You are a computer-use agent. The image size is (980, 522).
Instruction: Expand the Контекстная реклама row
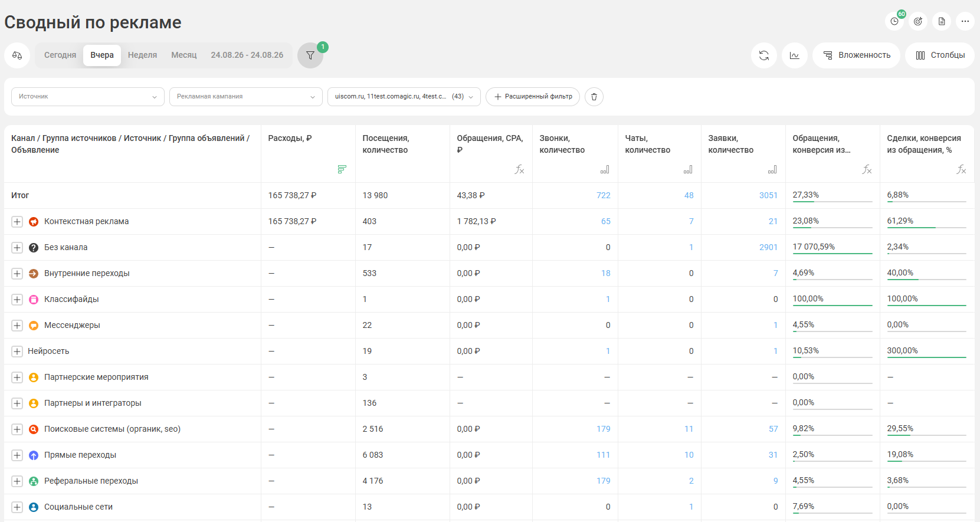tap(17, 222)
